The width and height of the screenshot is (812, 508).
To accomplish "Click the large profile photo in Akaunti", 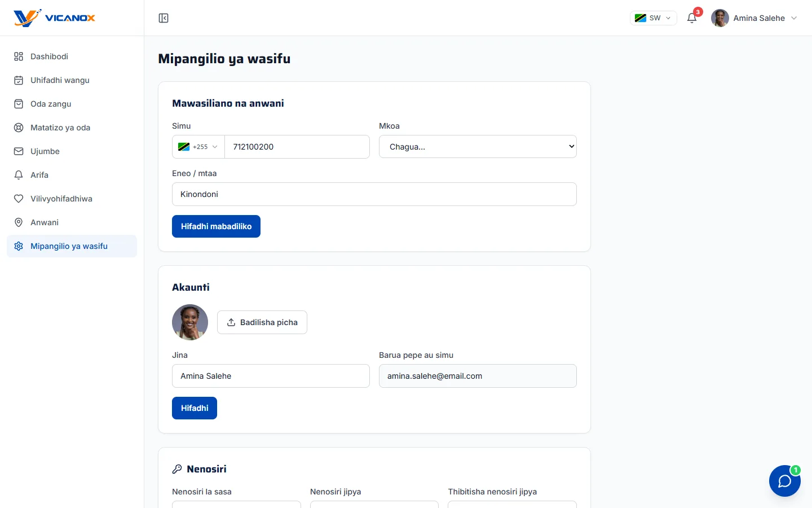I will pyautogui.click(x=190, y=322).
